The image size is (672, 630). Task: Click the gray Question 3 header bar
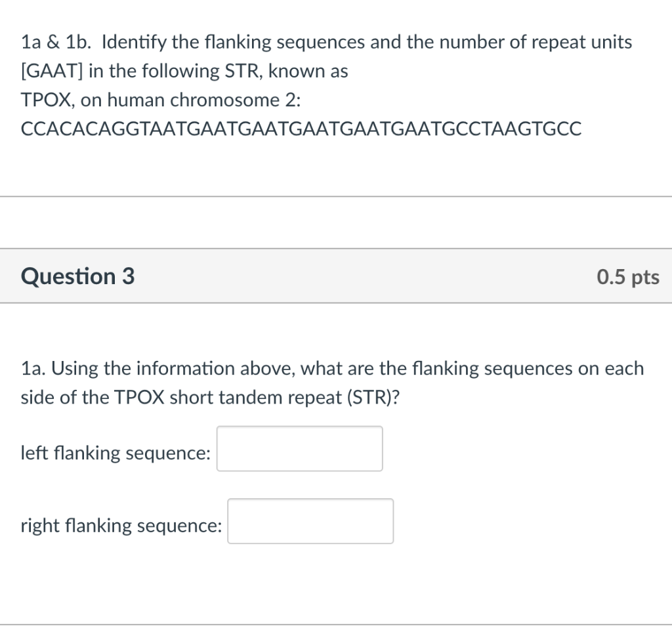coord(336,276)
